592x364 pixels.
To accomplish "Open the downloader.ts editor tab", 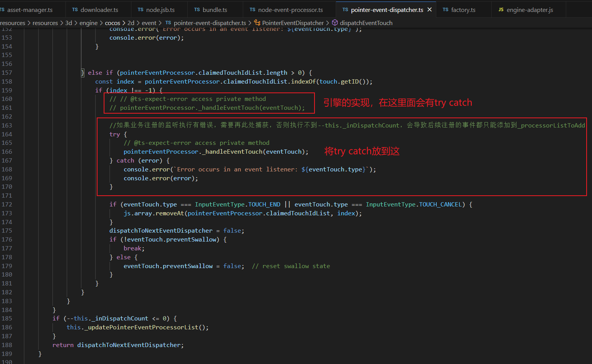I will tap(99, 10).
